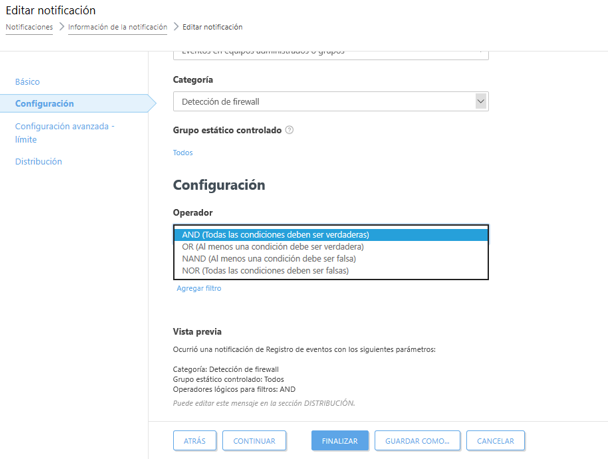This screenshot has height=469, width=608.
Task: Click the Agregar filtro link
Action: (199, 288)
